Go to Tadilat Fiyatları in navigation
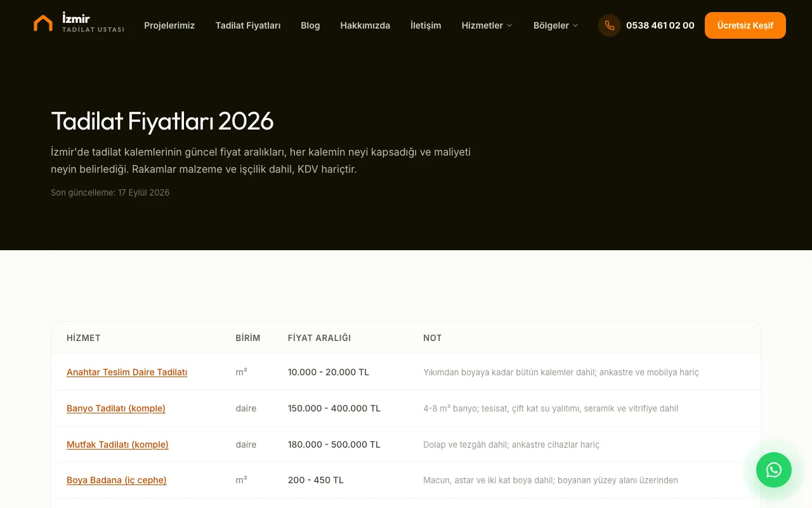The image size is (812, 508). point(248,25)
